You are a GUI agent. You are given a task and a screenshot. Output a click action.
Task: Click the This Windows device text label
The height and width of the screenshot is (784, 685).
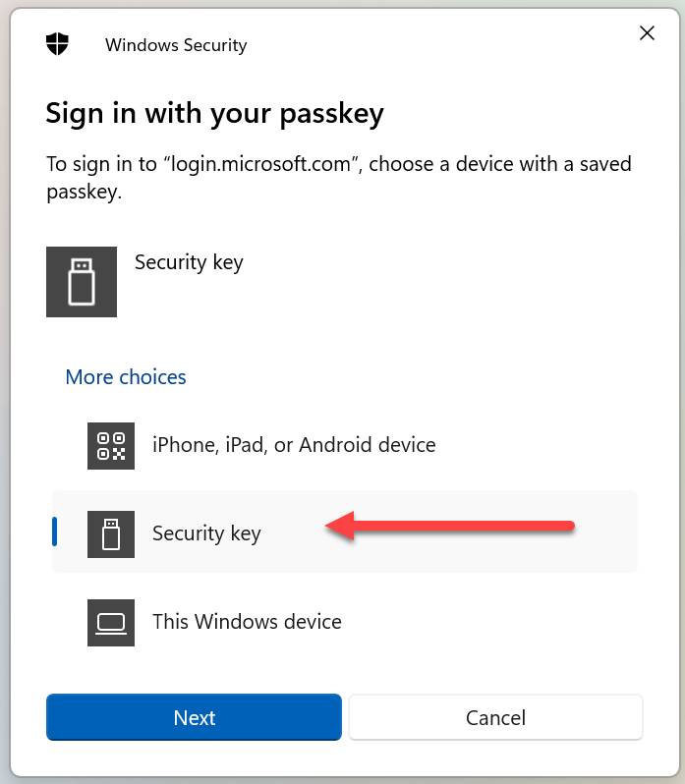tap(247, 622)
